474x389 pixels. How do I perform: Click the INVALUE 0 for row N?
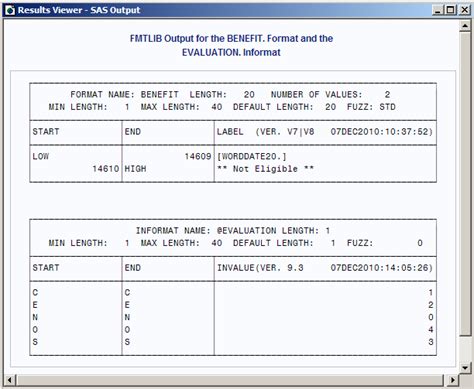point(431,317)
